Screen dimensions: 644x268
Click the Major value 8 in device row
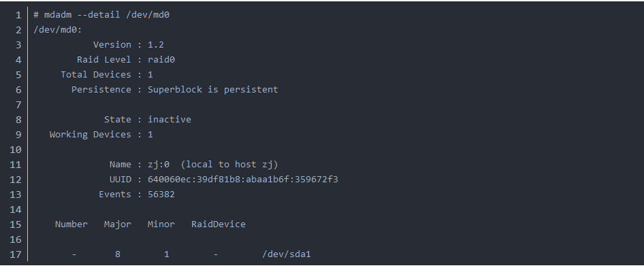[x=118, y=254]
